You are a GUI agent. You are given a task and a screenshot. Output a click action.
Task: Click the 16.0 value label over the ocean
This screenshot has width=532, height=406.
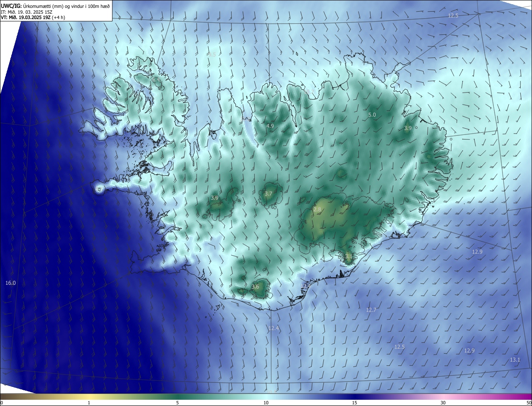click(10, 283)
